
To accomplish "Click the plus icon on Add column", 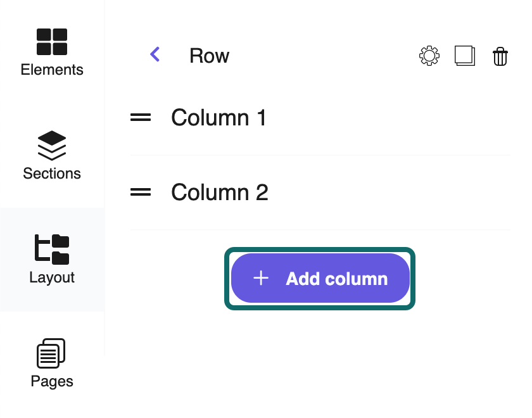I will [x=261, y=278].
